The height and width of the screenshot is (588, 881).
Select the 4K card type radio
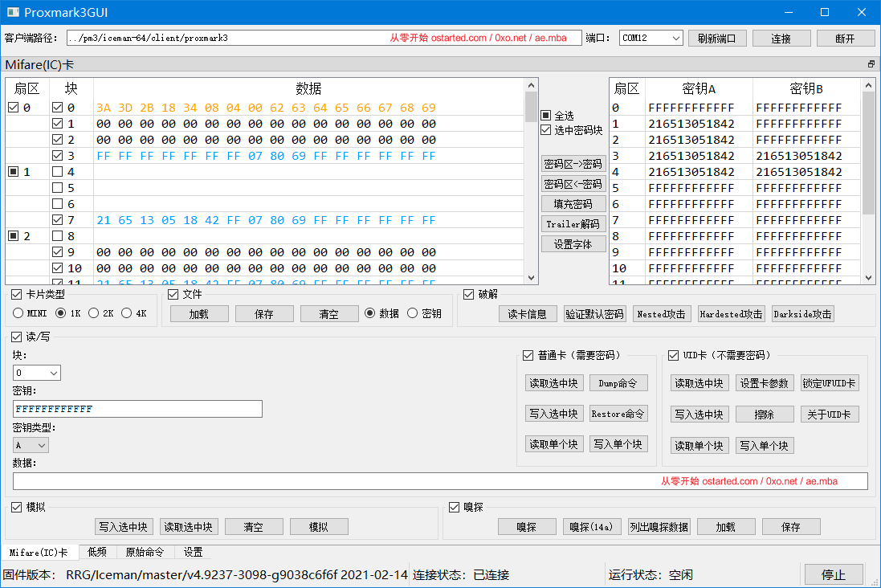click(x=126, y=313)
